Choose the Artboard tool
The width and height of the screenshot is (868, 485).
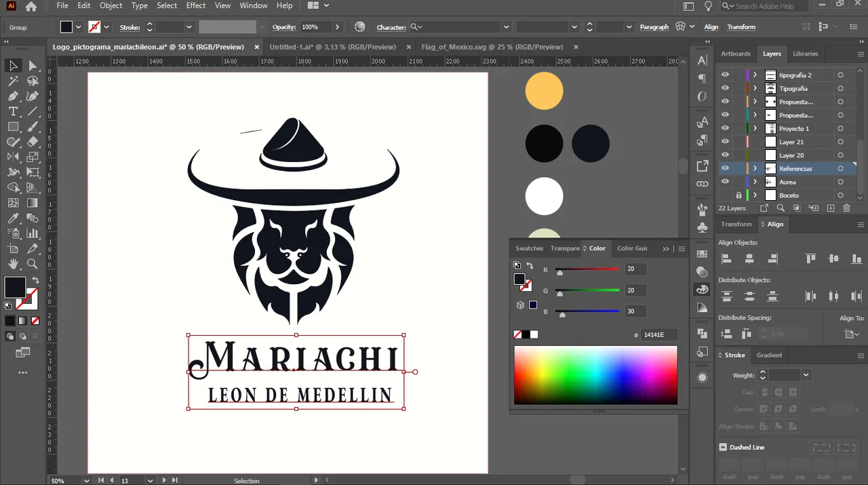13,249
